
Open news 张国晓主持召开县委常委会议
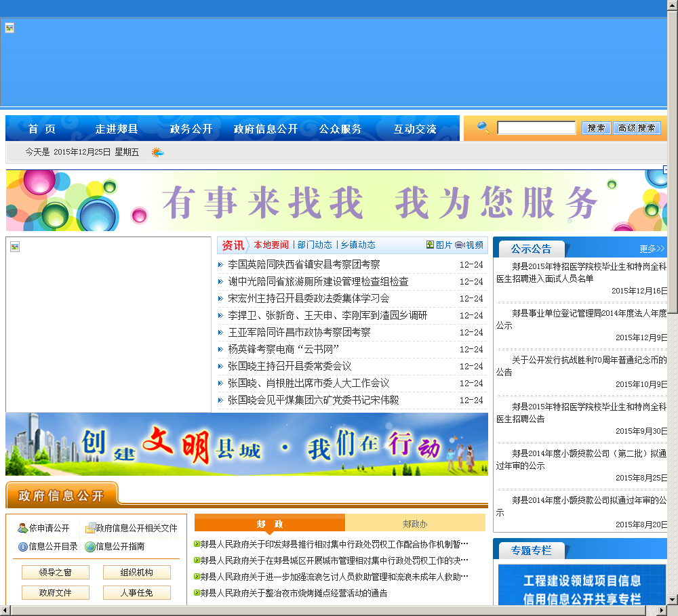pos(290,366)
